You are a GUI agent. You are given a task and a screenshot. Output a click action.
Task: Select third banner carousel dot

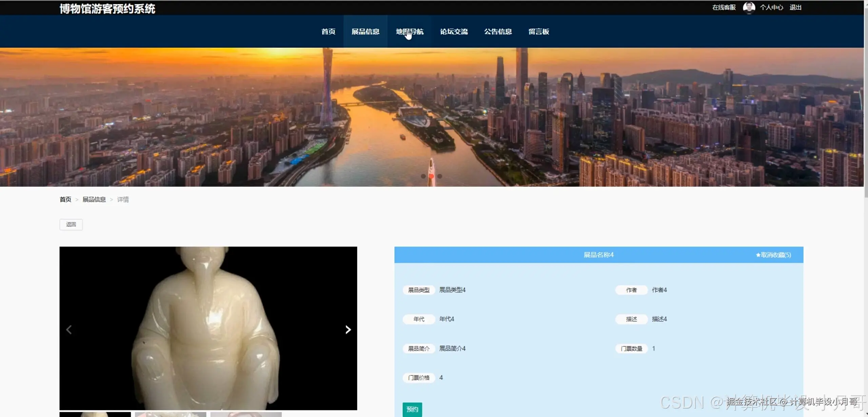tap(440, 176)
